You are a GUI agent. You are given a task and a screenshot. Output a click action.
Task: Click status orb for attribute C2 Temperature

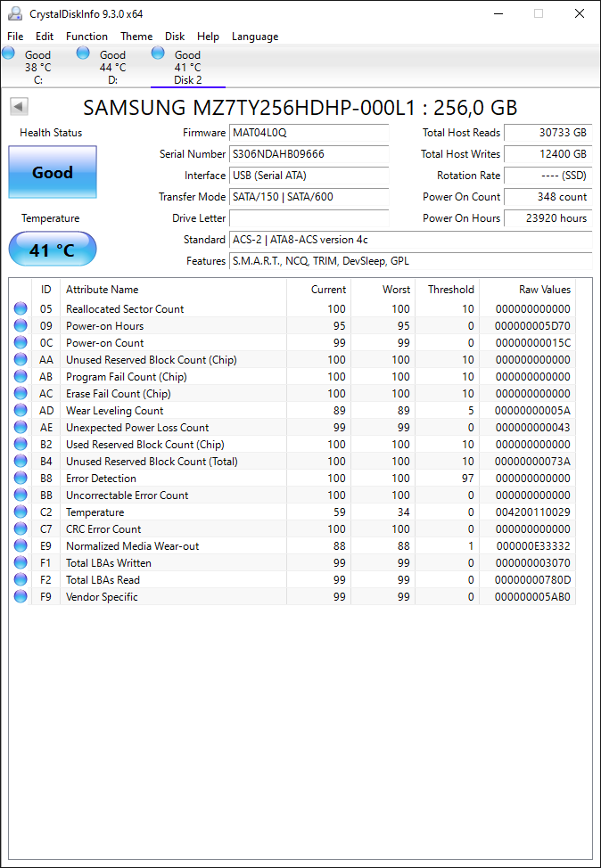point(21,512)
